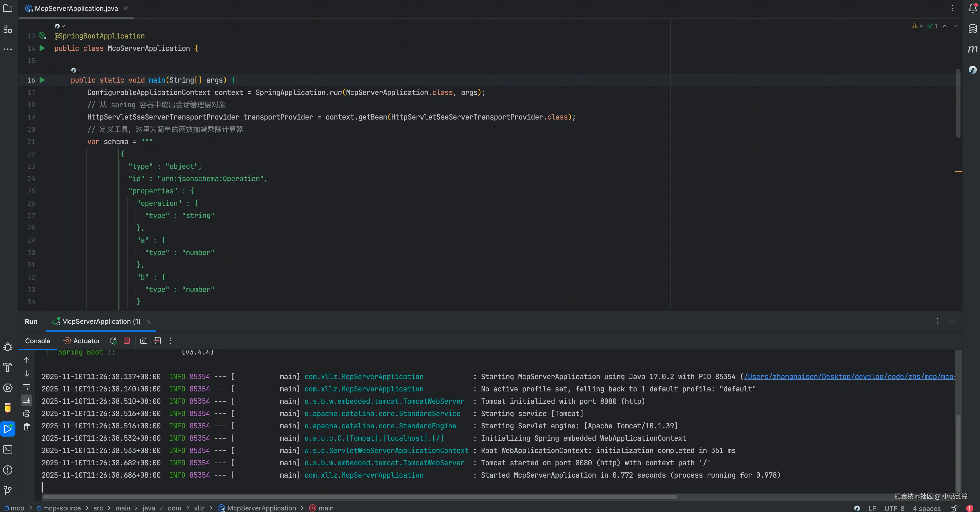Screen dimensions: 980x512
Task: Open the Project folder tool window
Action: [8, 8]
